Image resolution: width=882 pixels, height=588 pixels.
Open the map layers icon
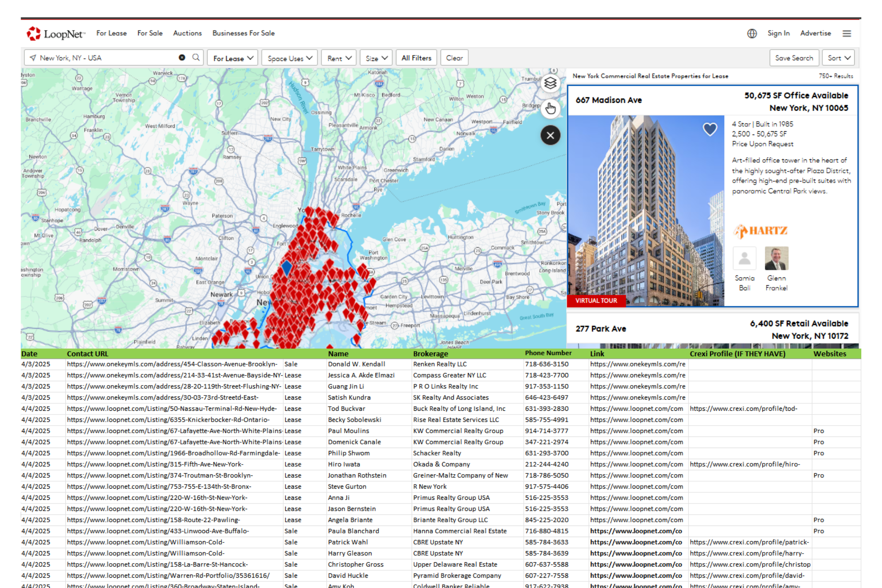(550, 83)
